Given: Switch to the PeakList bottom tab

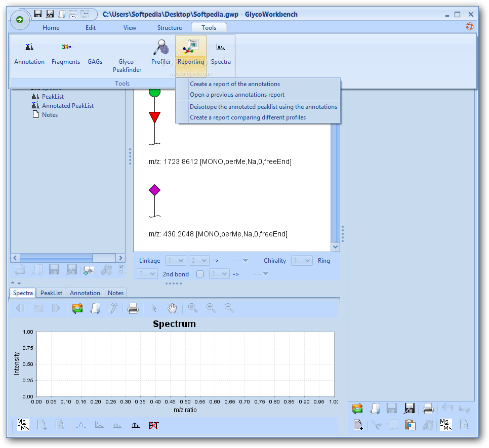Looking at the screenshot, I should [x=51, y=293].
